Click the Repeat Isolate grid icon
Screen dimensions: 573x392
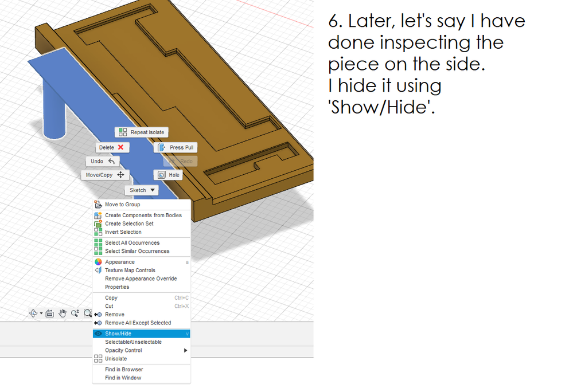coord(123,132)
